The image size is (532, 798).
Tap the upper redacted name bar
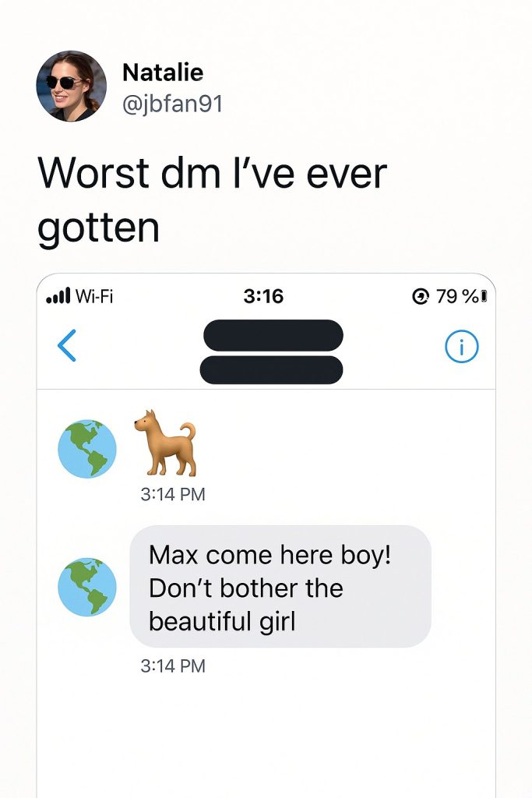click(x=273, y=335)
